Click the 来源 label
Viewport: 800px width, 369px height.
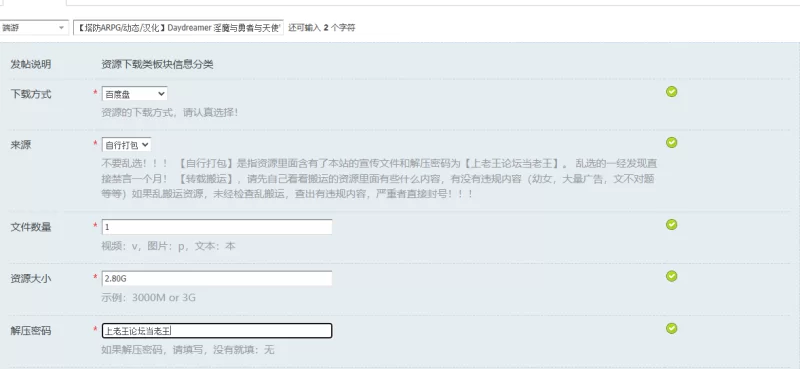pyautogui.click(x=21, y=145)
